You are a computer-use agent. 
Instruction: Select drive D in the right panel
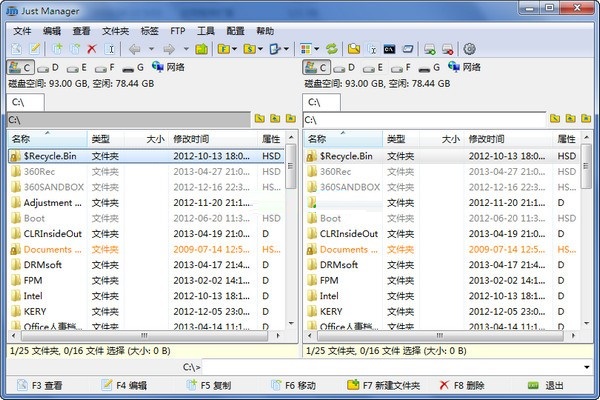click(x=344, y=68)
